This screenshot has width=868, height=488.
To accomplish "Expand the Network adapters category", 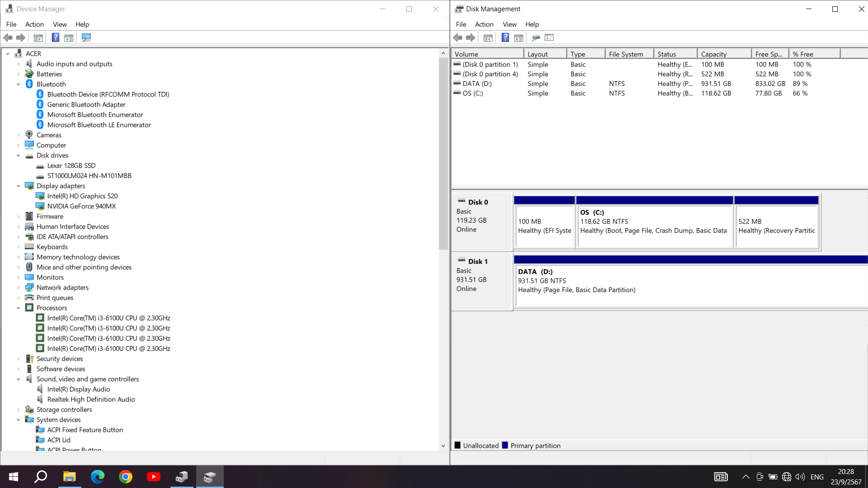I will pos(19,288).
